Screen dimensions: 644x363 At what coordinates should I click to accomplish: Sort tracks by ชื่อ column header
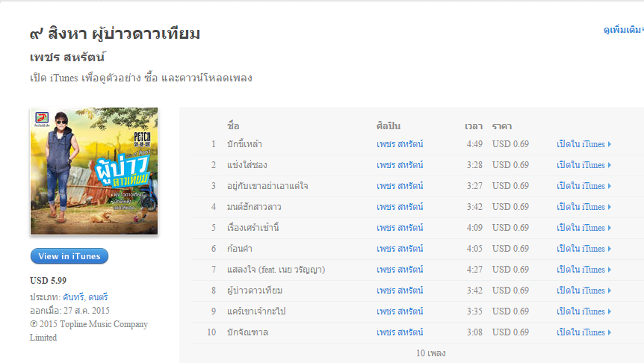233,125
